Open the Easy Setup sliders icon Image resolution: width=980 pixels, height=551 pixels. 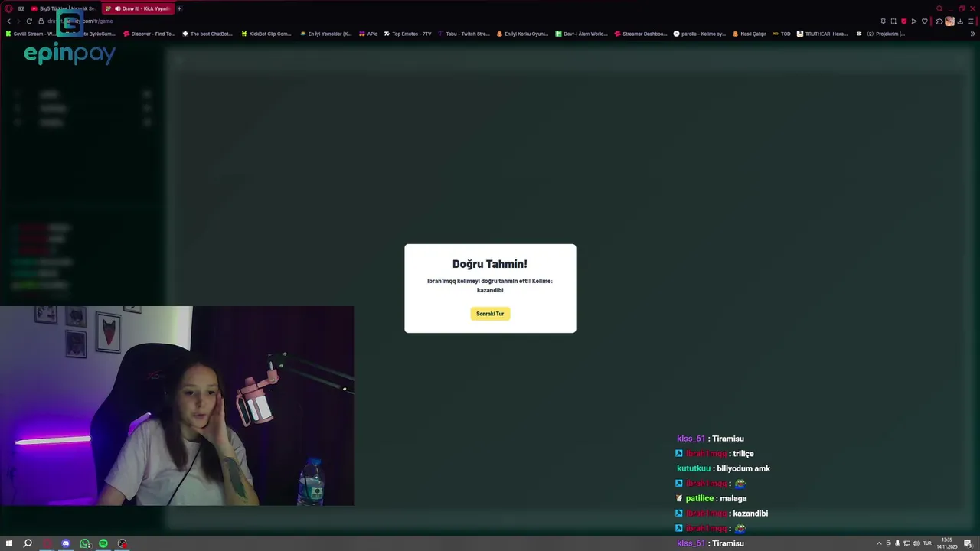coord(971,21)
